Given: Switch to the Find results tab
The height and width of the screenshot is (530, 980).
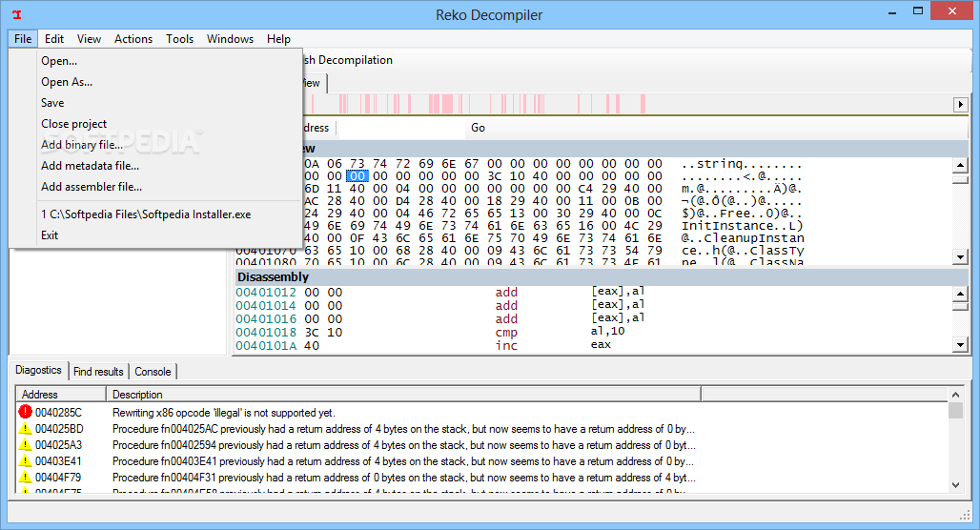Looking at the screenshot, I should [99, 371].
